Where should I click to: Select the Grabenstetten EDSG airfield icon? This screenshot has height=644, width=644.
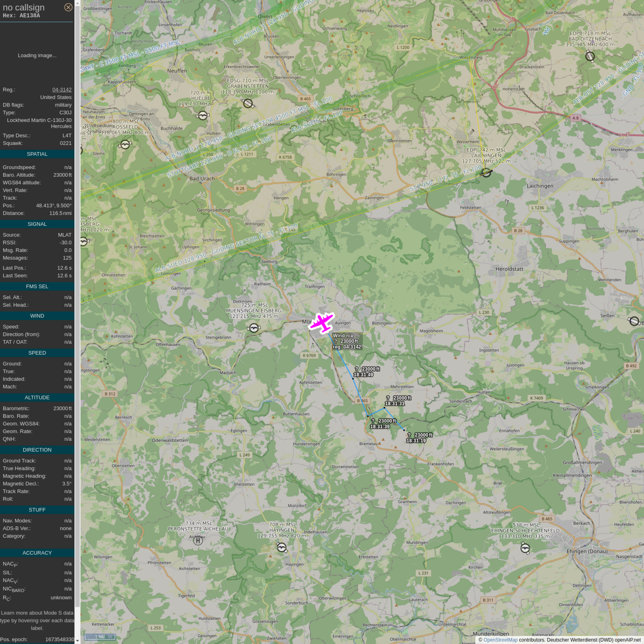pos(248,104)
